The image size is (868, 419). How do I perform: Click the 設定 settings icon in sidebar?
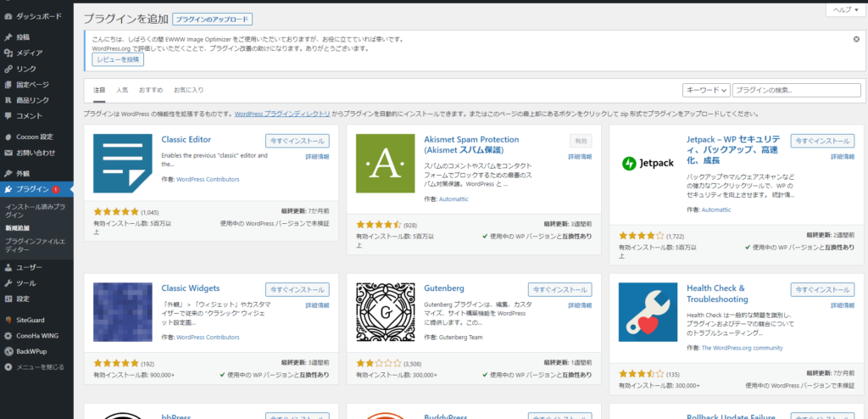[8, 299]
